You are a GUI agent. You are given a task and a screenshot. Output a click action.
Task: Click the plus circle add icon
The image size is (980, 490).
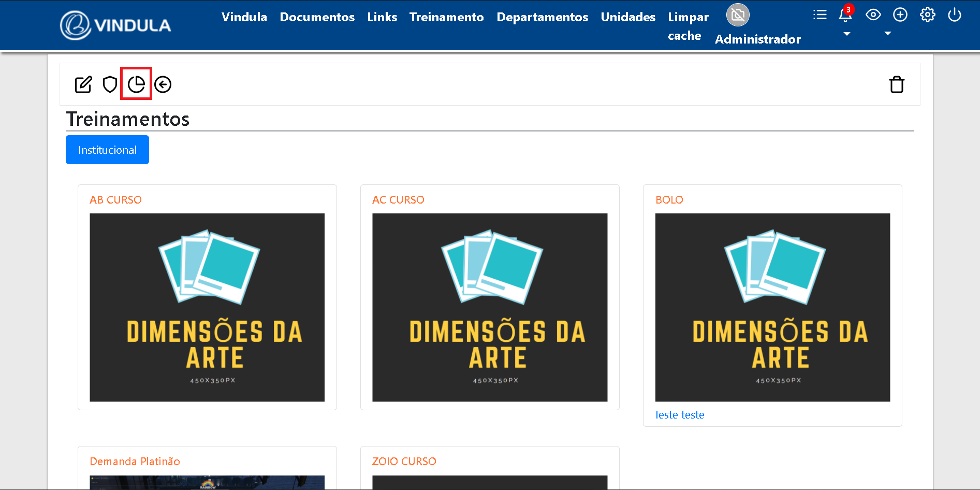900,15
